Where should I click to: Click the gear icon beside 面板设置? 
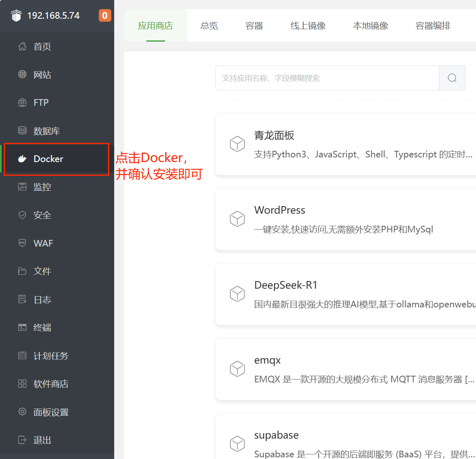22,412
